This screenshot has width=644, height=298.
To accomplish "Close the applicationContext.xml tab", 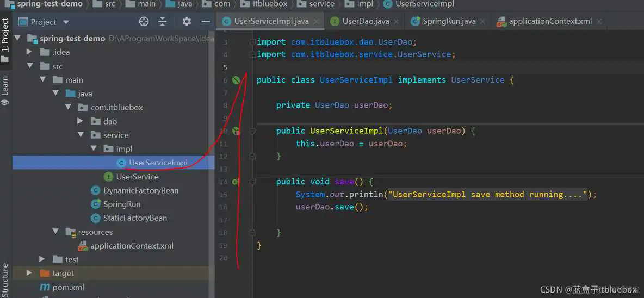I will click(x=599, y=22).
